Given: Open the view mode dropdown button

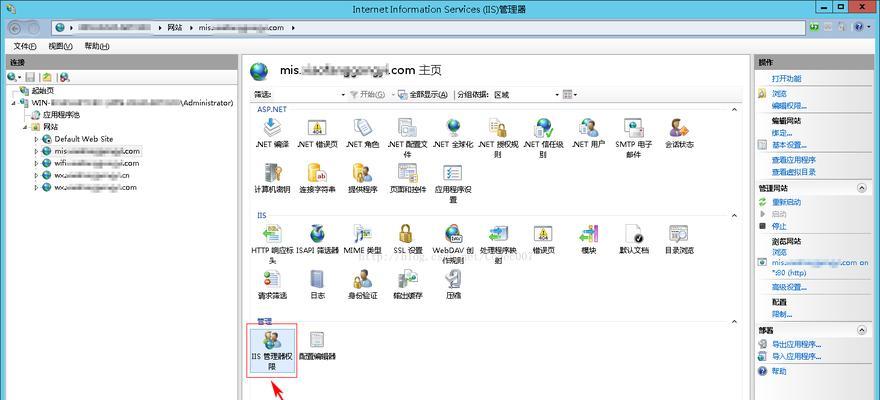Looking at the screenshot, I should (x=570, y=95).
